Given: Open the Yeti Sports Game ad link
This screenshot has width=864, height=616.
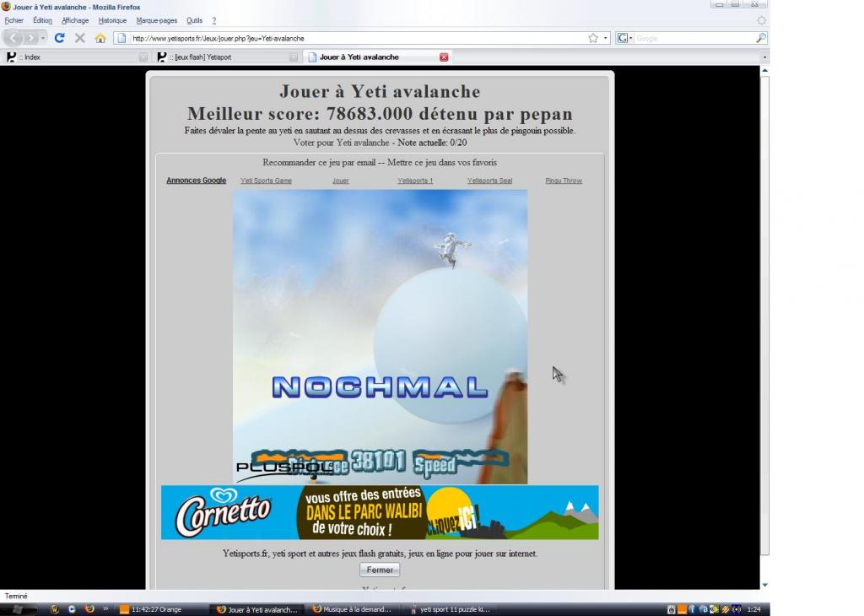Looking at the screenshot, I should pyautogui.click(x=266, y=181).
